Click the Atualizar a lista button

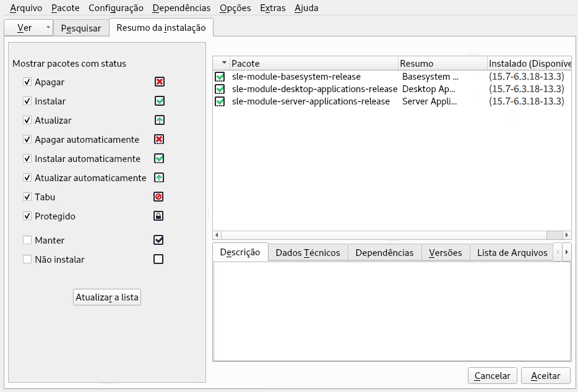(x=107, y=297)
